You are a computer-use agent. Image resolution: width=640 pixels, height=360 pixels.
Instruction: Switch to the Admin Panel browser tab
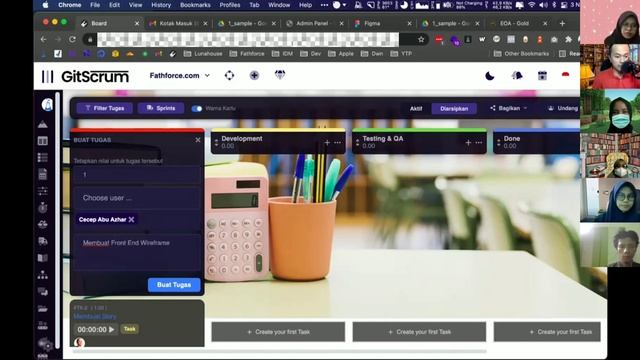(315, 24)
